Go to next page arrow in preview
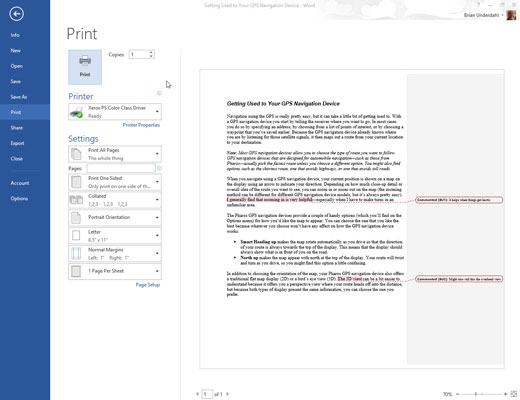520x400 pixels. pos(228,394)
